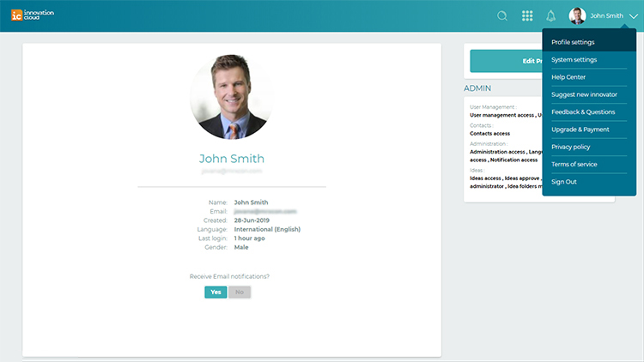
Task: Open the search magnifier icon
Action: [x=502, y=16]
